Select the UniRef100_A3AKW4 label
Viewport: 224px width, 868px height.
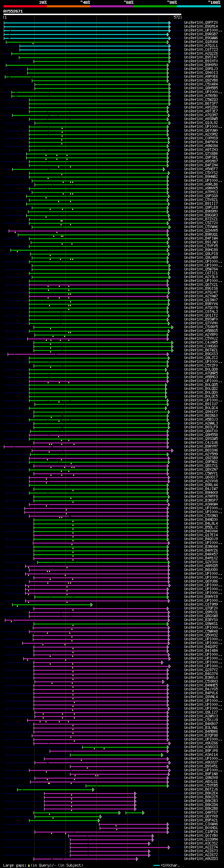click(201, 504)
